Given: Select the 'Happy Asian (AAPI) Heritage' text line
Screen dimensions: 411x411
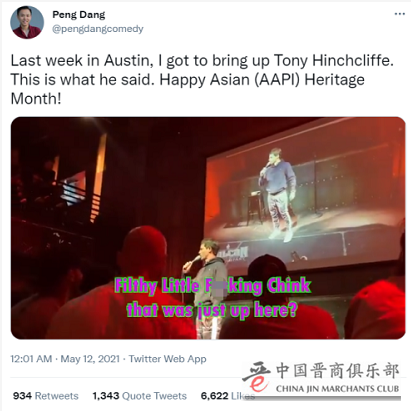Looking at the screenshot, I should [262, 80].
